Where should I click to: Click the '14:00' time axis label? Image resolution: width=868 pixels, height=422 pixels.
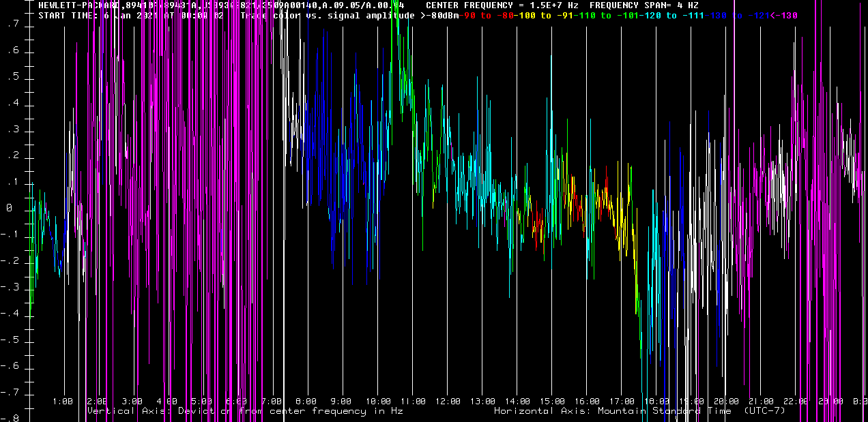click(518, 402)
